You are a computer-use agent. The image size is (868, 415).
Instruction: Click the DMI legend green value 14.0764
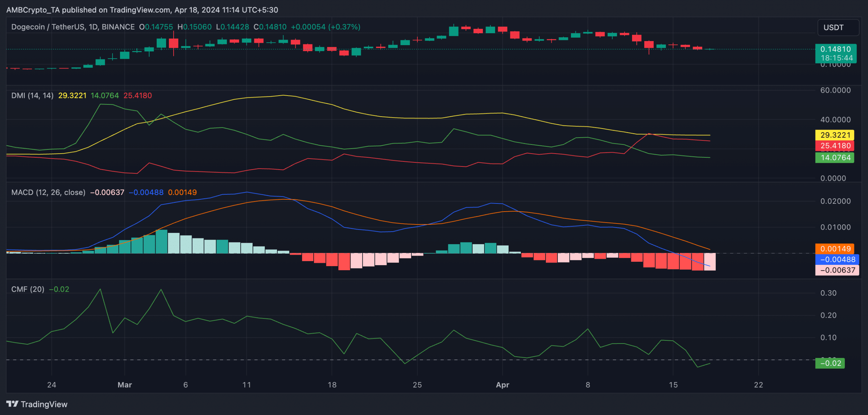(x=105, y=96)
